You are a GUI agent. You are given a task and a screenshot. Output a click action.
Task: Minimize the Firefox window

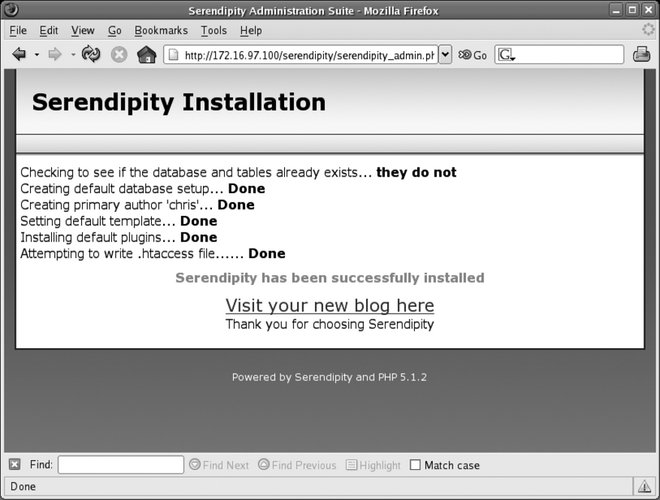616,10
